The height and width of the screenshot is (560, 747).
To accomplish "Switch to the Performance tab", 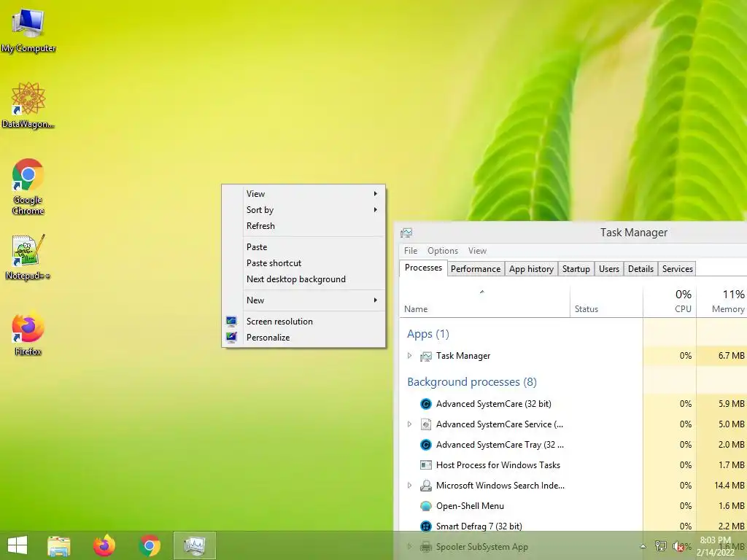I will click(x=476, y=269).
